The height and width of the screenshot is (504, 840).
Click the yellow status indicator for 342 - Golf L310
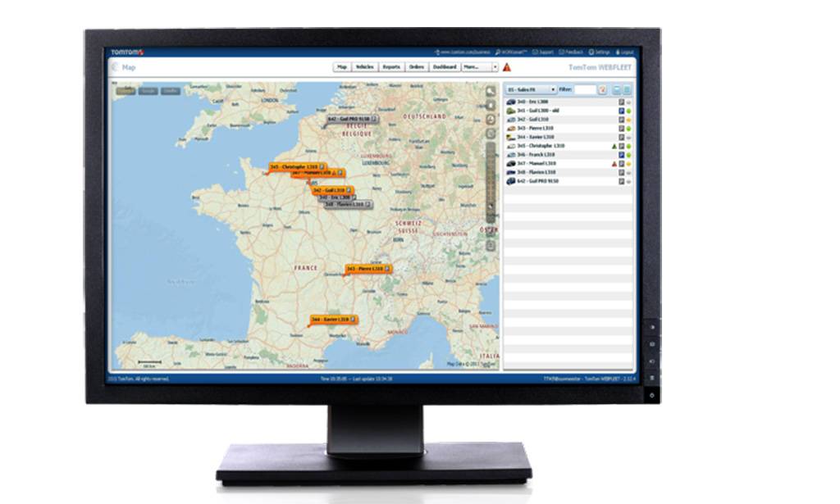628,120
